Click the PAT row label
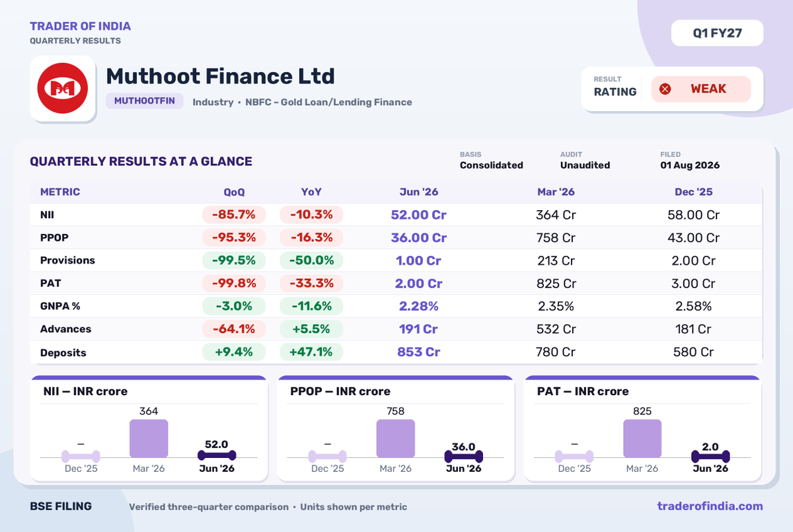This screenshot has width=793, height=532. (50, 283)
